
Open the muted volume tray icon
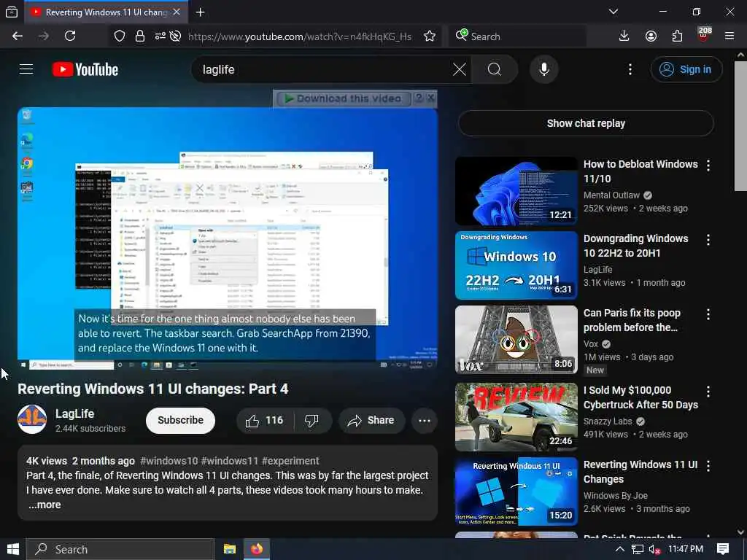pyautogui.click(x=654, y=550)
